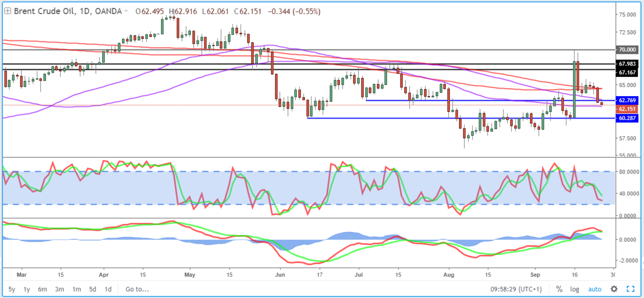Click the 75.000 price axis value
The height and width of the screenshot is (298, 644).
627,15
